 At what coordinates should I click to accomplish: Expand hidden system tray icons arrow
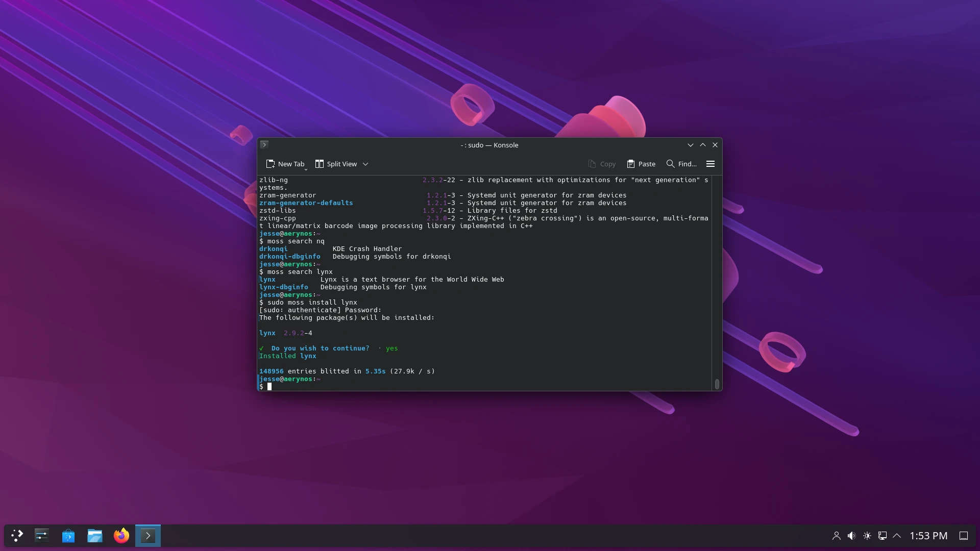point(897,536)
